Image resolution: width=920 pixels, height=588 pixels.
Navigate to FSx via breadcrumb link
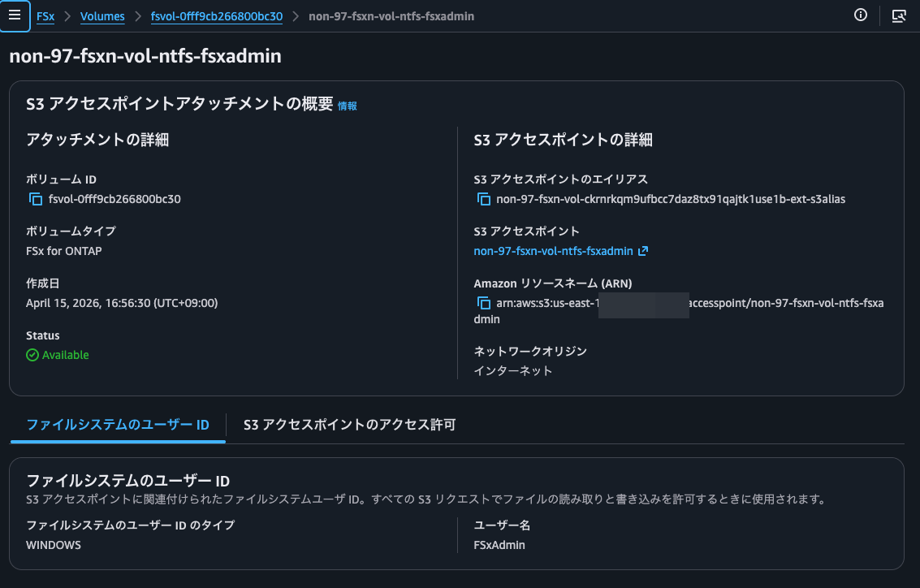tap(45, 15)
